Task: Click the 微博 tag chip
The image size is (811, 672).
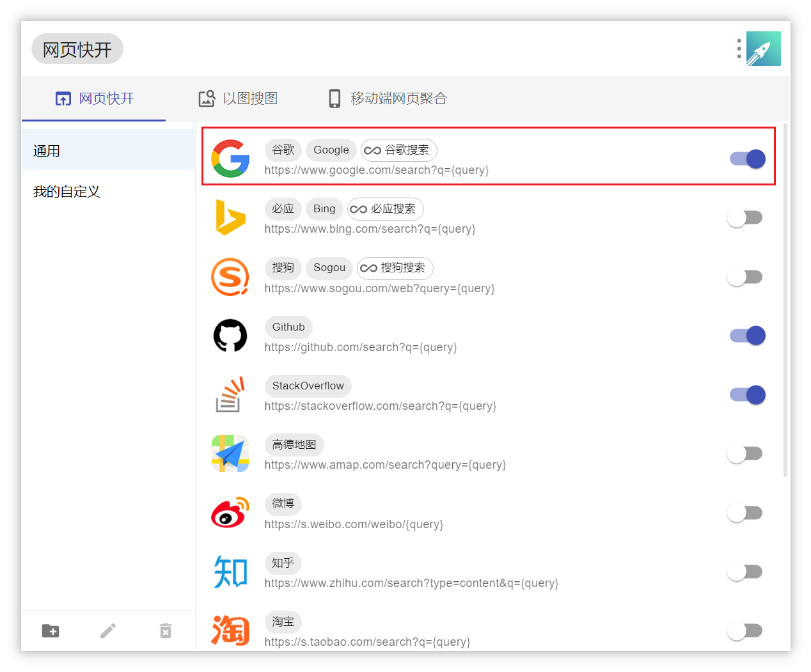Action: [283, 504]
